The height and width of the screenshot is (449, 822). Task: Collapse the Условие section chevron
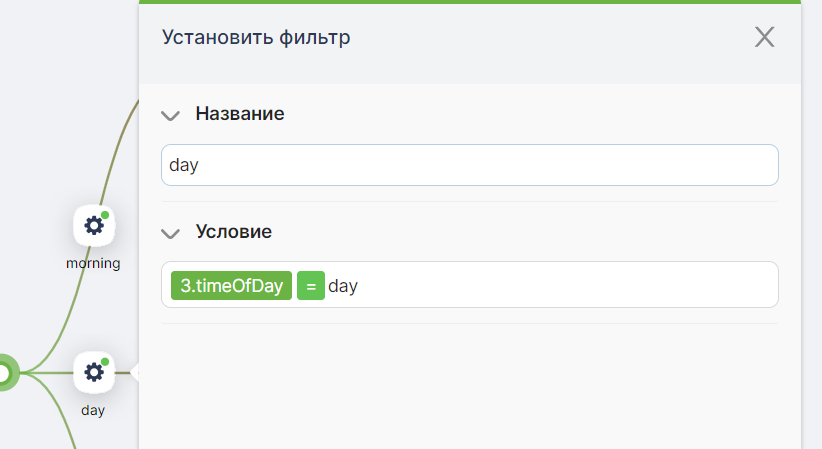(170, 233)
